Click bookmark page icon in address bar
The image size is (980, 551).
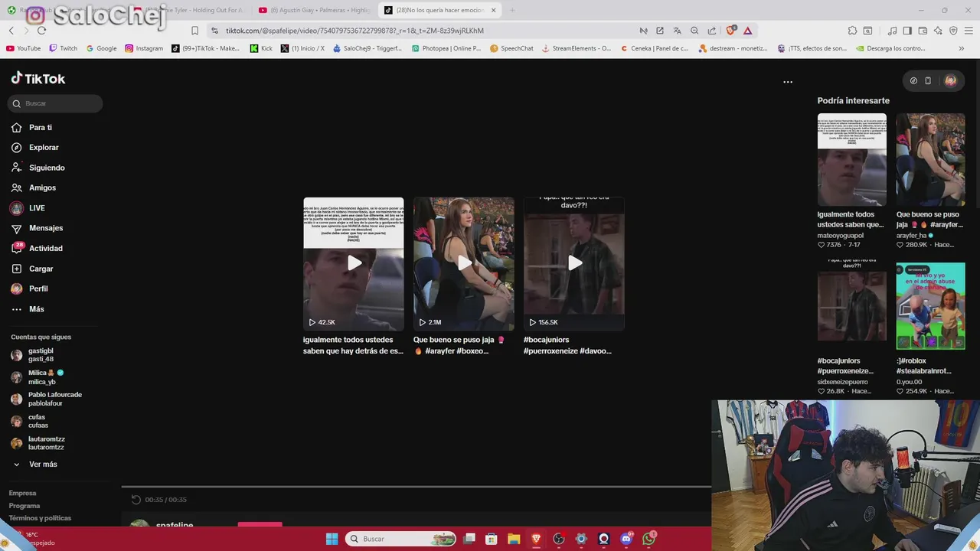pos(194,31)
